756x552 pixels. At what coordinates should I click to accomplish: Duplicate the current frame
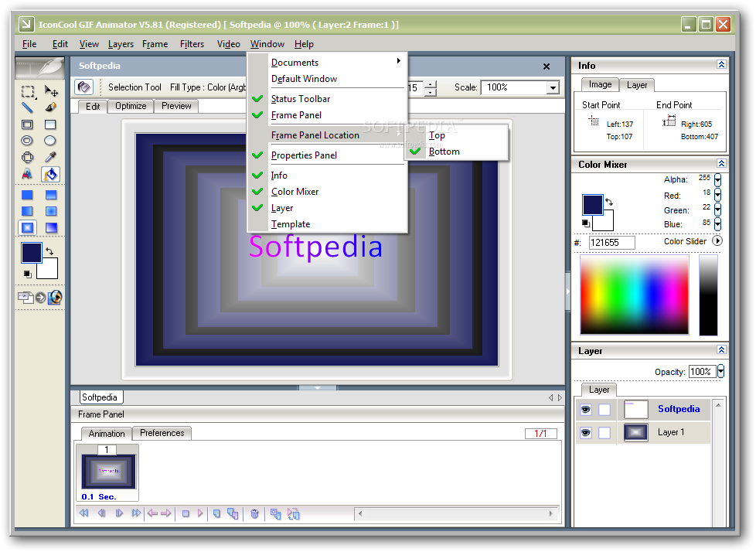pyautogui.click(x=233, y=514)
